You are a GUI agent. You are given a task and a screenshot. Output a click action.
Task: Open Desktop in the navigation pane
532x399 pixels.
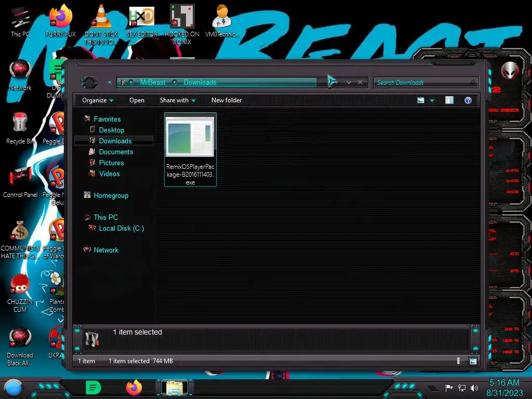point(111,130)
